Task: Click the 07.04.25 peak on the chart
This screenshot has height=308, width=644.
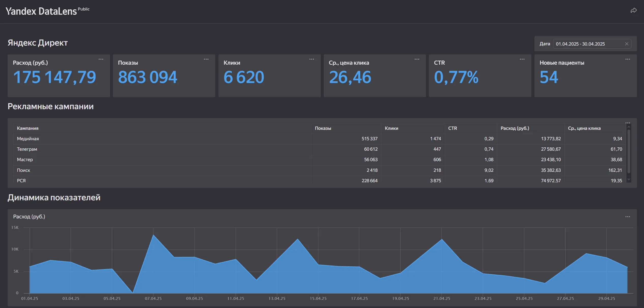Action: [153, 235]
